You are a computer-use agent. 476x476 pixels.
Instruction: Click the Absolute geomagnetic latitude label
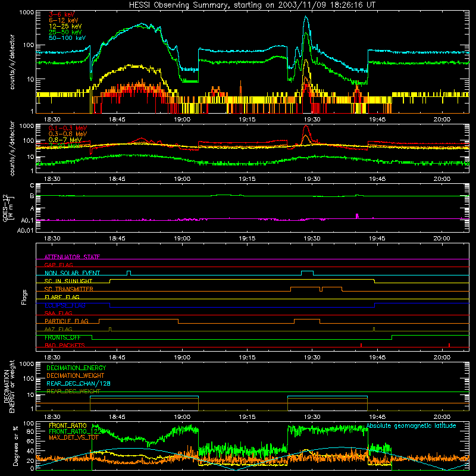click(x=411, y=425)
